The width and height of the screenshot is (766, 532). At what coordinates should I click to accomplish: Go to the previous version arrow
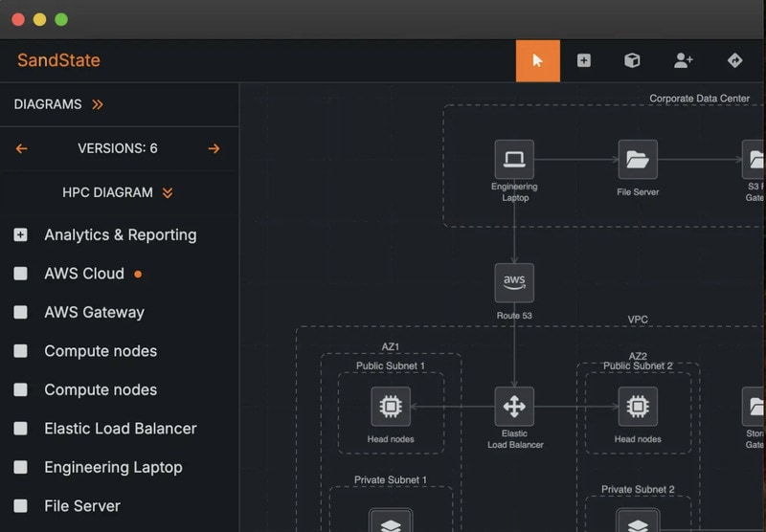(22, 148)
